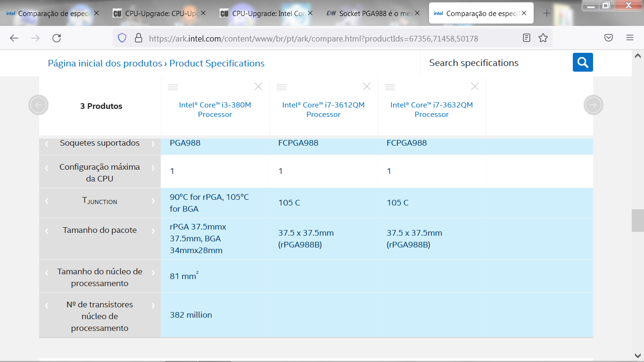Close the first Comparação de especif tab
Screen dimensions: 644x362
[97, 13]
